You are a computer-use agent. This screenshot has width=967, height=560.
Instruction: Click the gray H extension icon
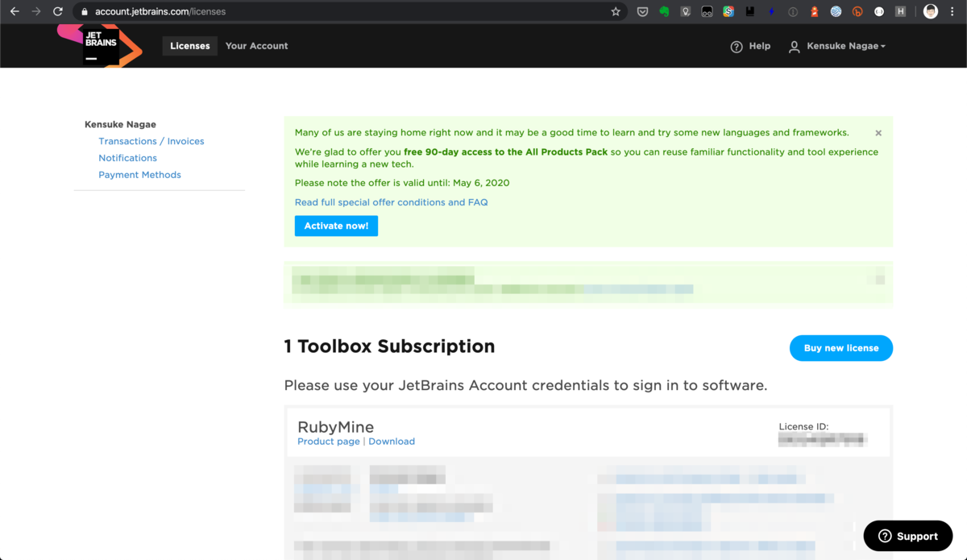(901, 11)
